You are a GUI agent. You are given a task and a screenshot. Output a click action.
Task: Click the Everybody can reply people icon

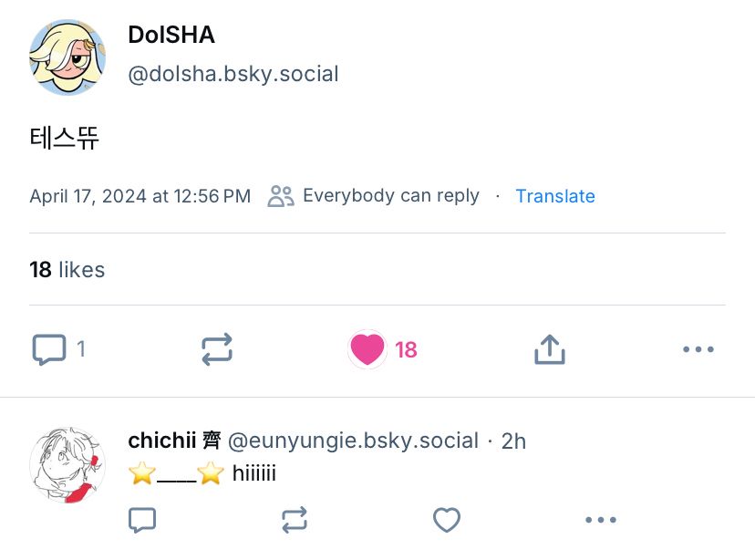[x=280, y=196]
